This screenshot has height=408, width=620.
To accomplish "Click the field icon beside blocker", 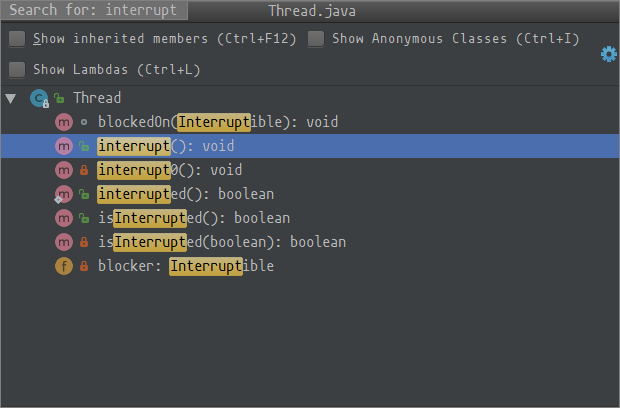I will (x=64, y=266).
